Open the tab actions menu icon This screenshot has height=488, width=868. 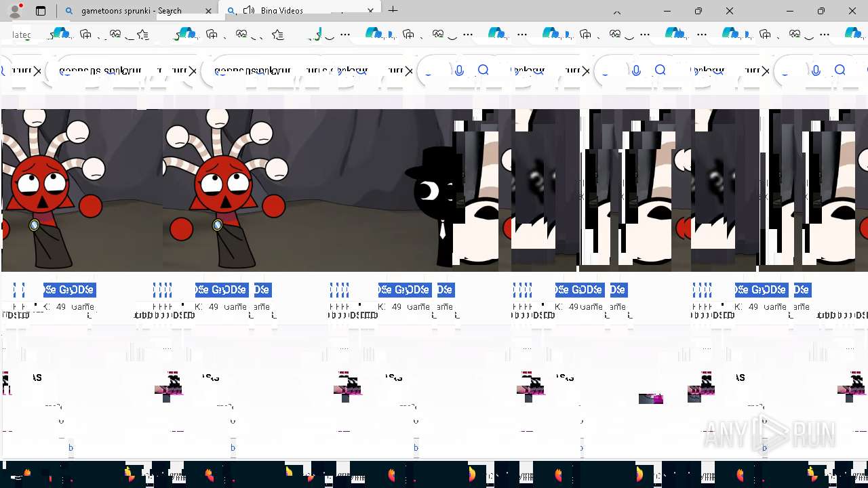(x=41, y=11)
